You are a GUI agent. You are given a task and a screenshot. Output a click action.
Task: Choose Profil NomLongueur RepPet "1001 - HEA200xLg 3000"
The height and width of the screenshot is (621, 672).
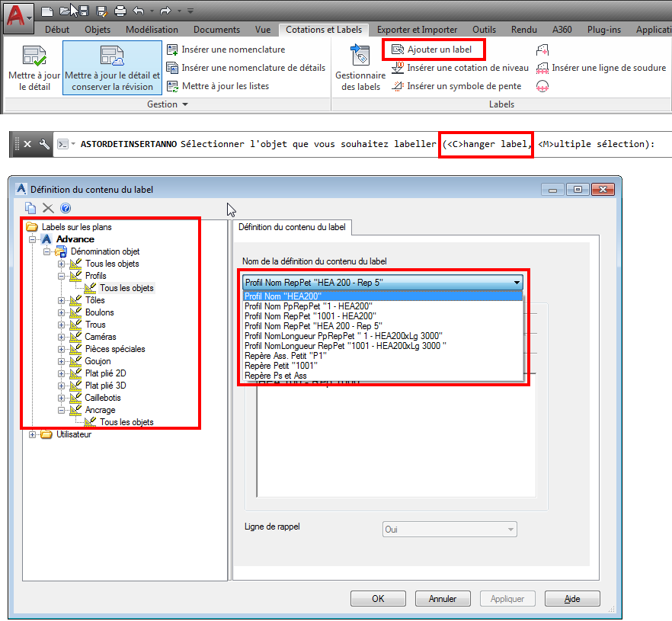pos(382,346)
